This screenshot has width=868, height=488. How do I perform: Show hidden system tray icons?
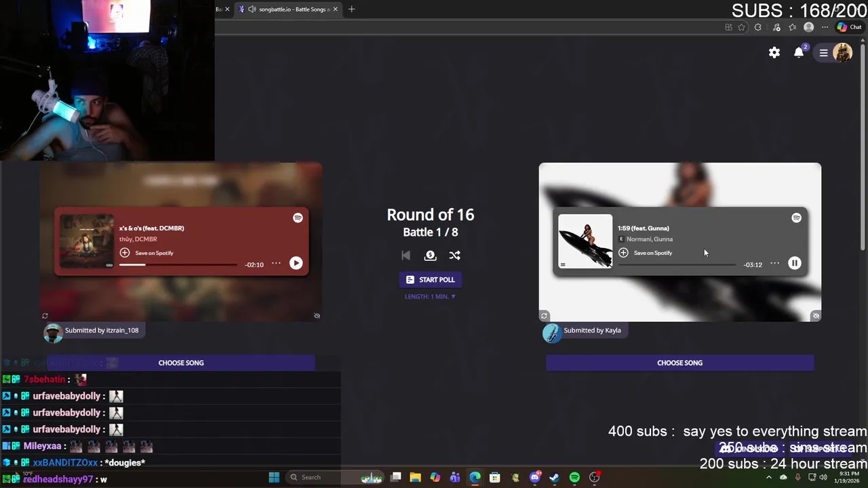tap(769, 477)
